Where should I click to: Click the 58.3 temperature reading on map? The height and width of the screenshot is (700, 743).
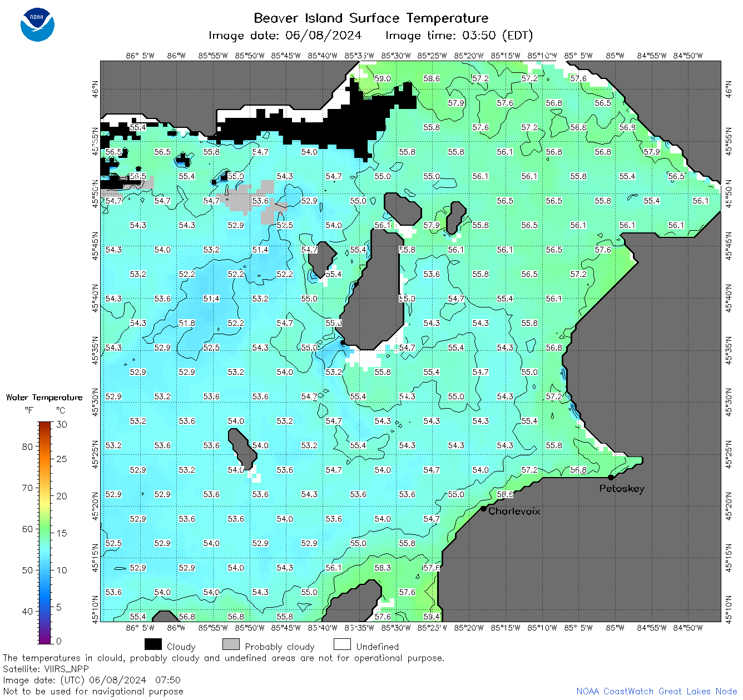pos(383,568)
